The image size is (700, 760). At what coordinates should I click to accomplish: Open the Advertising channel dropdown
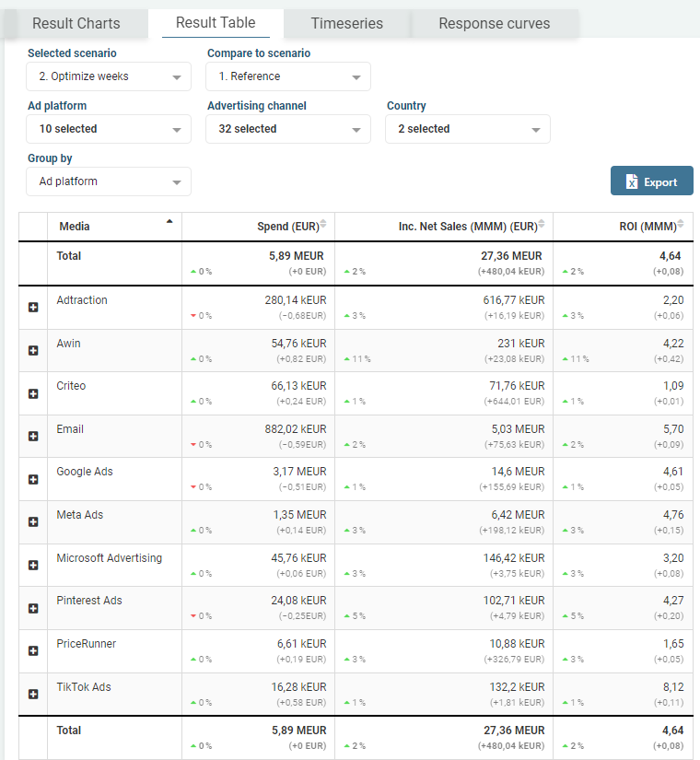tap(287, 129)
